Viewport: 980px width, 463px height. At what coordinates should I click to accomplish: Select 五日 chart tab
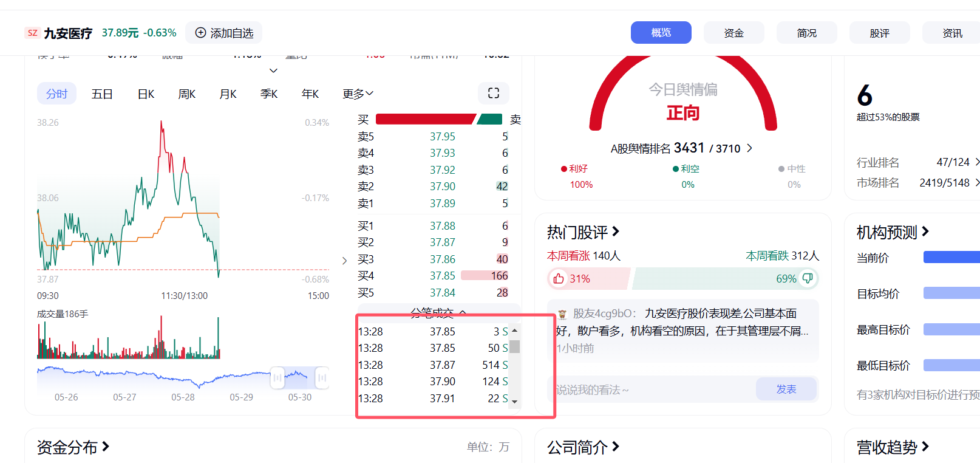pos(102,94)
